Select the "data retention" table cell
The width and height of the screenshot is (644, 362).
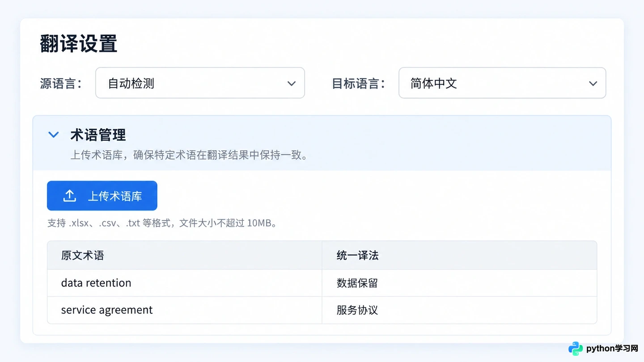185,283
